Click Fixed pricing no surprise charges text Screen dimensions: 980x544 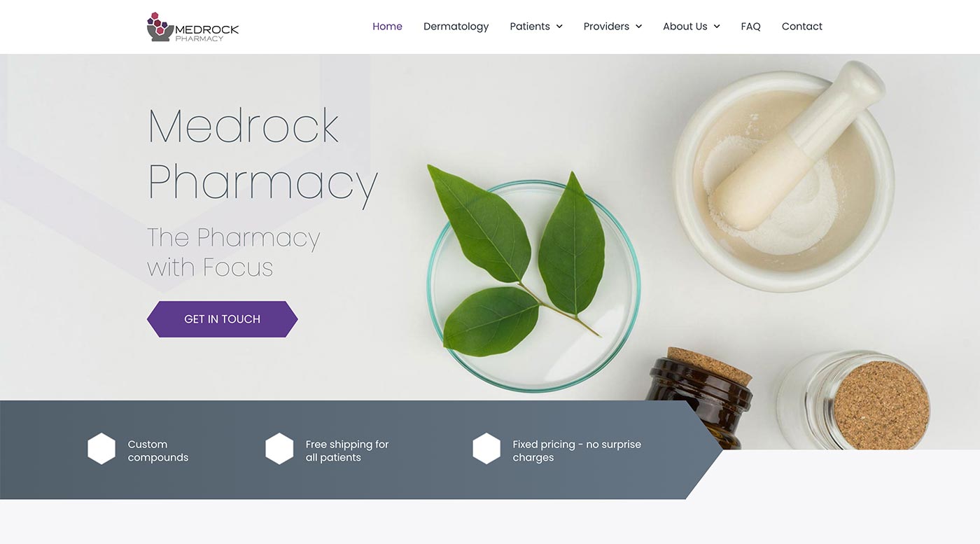click(x=577, y=451)
